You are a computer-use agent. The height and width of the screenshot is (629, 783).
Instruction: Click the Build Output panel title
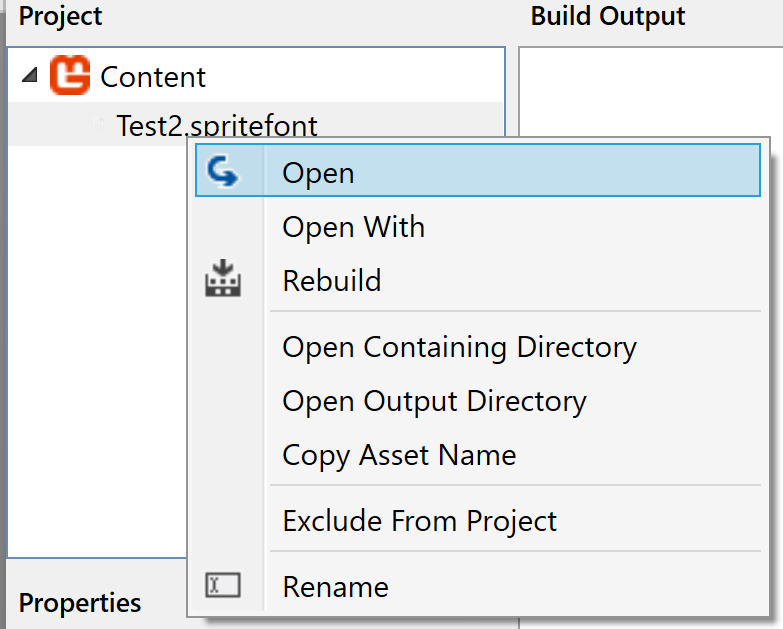[607, 16]
